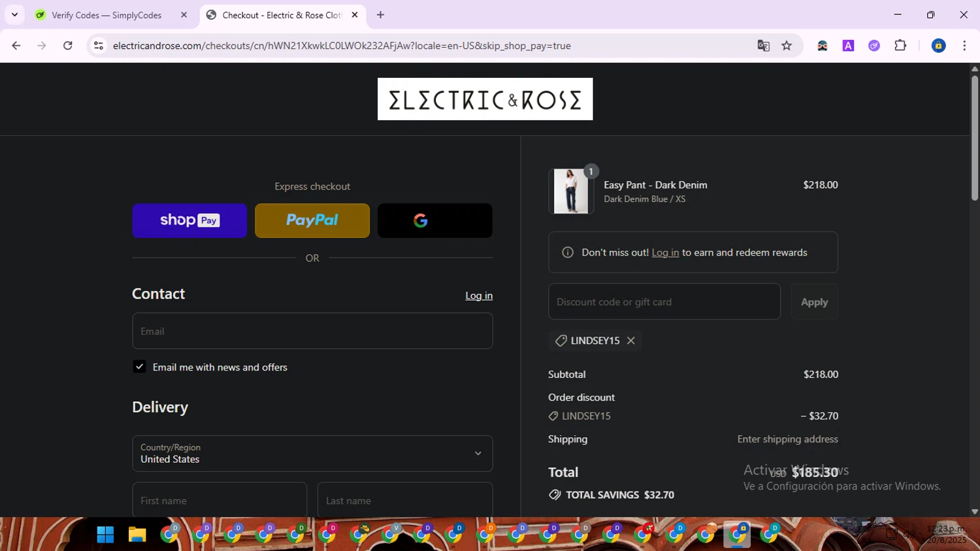Click the masked-face extension icon
This screenshot has height=551, width=980.
(823, 46)
